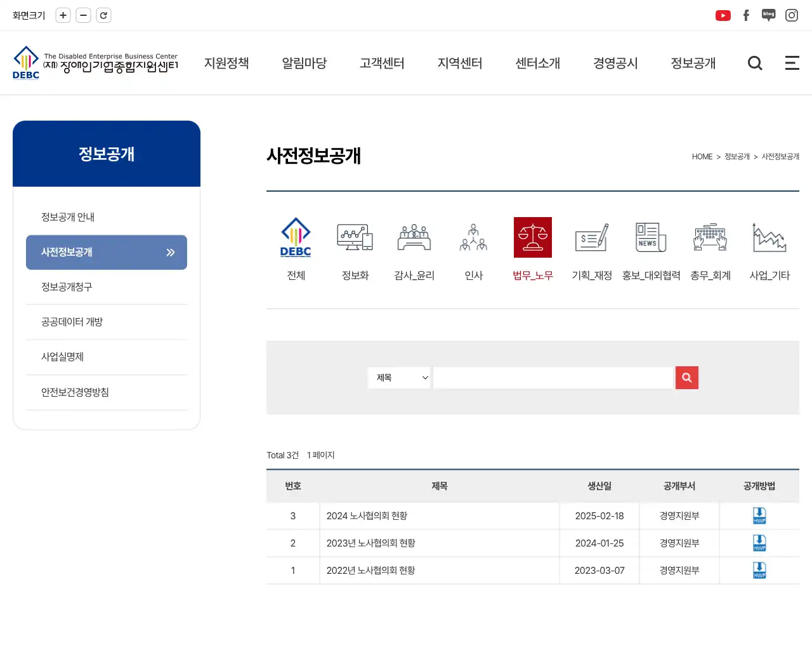Open 센터소개 main menu
This screenshot has width=812, height=650.
pyautogui.click(x=538, y=63)
